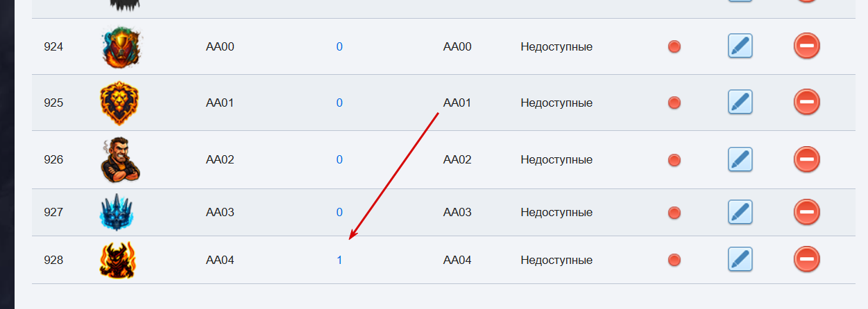Delete the AA04 row via red minus
The width and height of the screenshot is (868, 309).
click(806, 260)
